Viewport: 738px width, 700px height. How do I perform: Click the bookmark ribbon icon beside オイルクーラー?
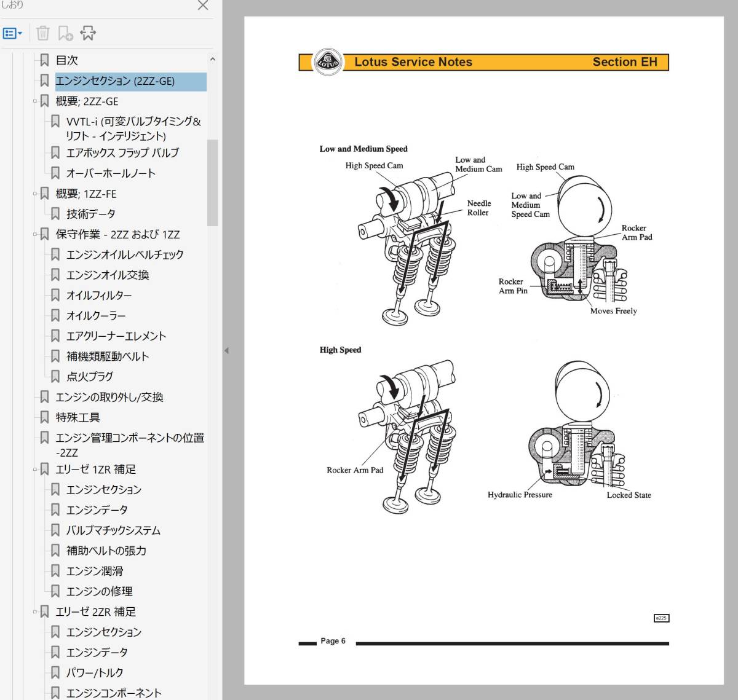pos(55,316)
